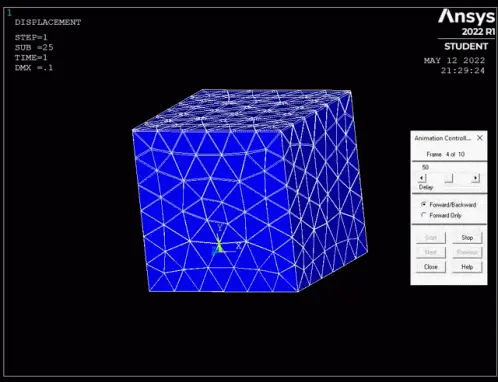
Task: Dismiss the Animation Controller via X icon
Action: click(x=480, y=138)
